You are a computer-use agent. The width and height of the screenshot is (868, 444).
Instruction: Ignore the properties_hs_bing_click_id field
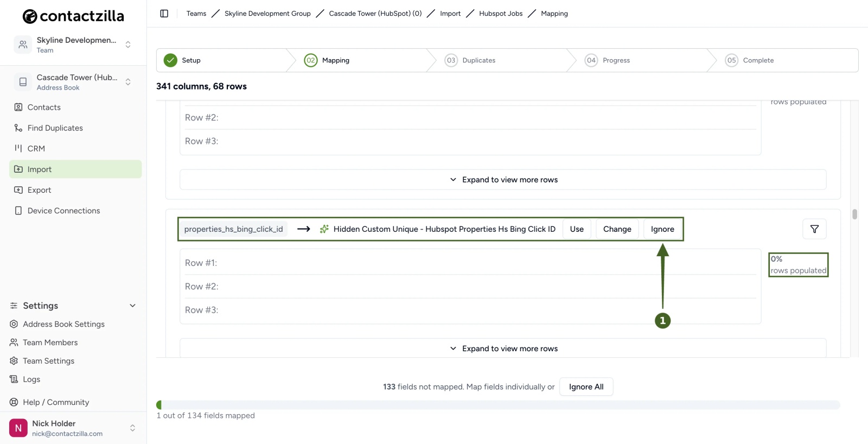(x=662, y=229)
